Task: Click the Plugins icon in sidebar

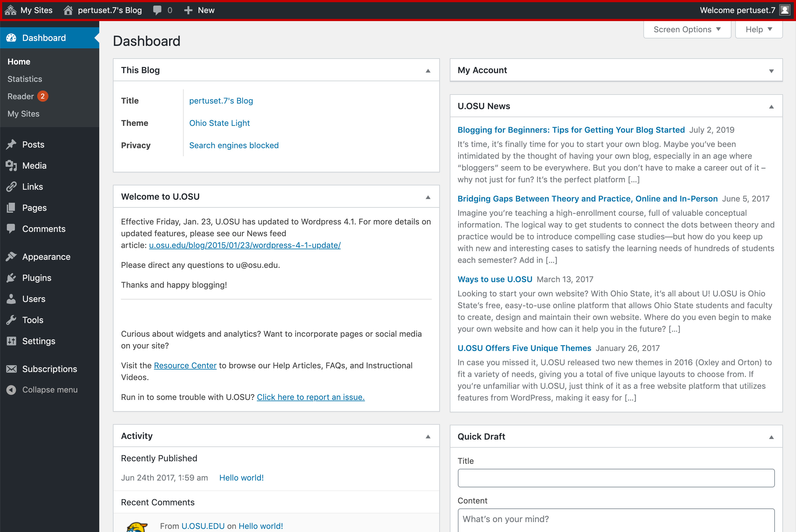Action: tap(12, 277)
